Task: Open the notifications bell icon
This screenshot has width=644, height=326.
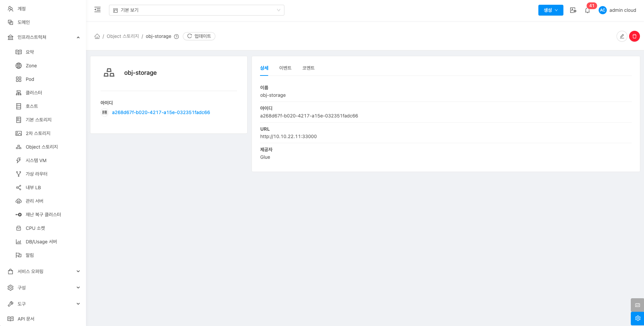Action: [587, 10]
